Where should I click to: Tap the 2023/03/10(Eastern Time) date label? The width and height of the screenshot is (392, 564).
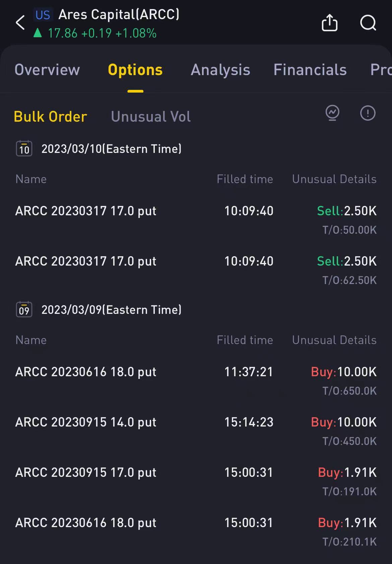(111, 149)
